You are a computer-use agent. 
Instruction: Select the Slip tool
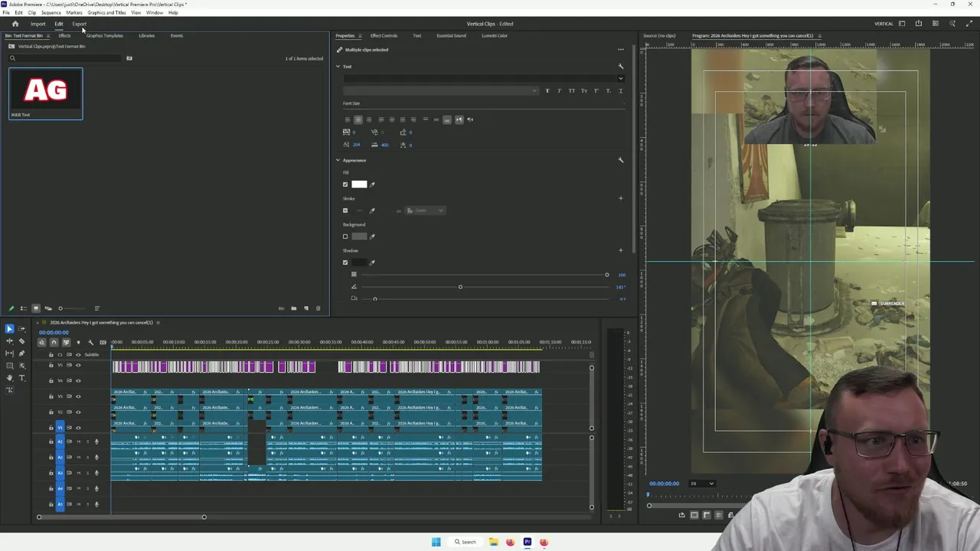point(9,354)
